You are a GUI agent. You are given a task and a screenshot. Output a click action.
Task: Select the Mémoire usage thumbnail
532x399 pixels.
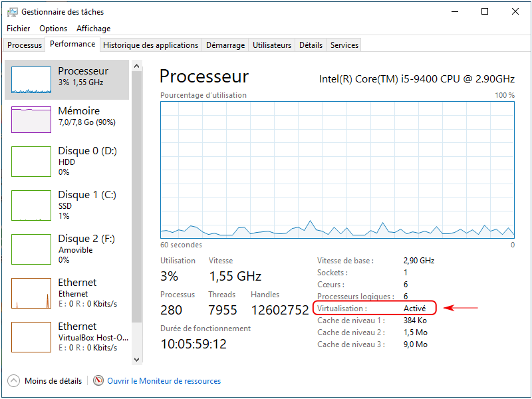(x=31, y=120)
